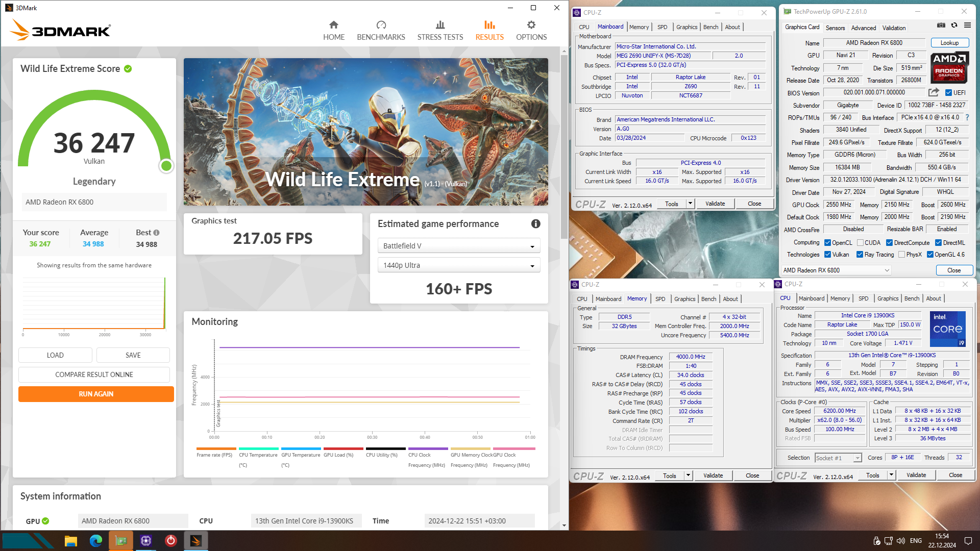Open the notification center icon
This screenshot has height=551, width=980.
point(968,541)
